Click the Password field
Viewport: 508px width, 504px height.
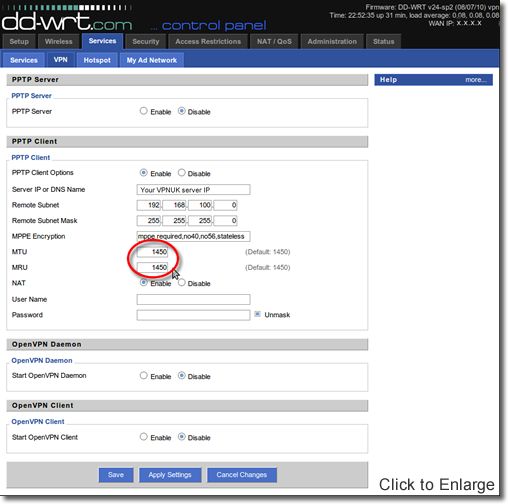193,315
